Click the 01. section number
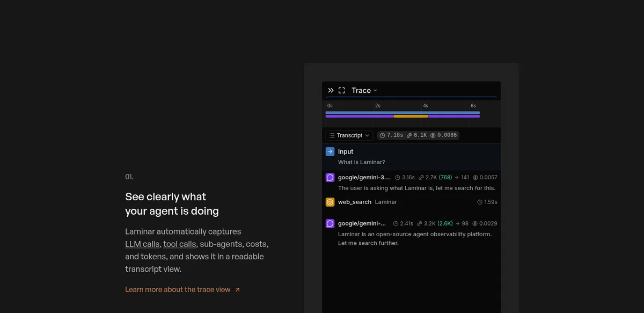 129,177
